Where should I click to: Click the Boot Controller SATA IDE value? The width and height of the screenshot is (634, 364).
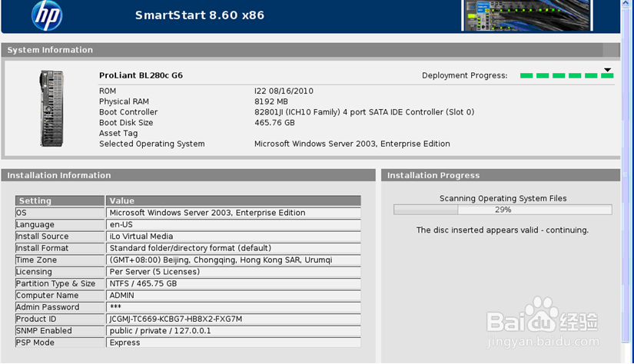point(364,112)
